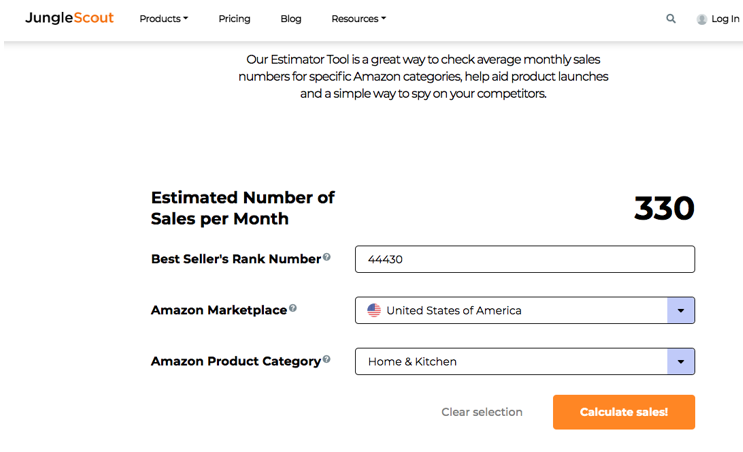Click the 330 estimated sales result

(664, 208)
